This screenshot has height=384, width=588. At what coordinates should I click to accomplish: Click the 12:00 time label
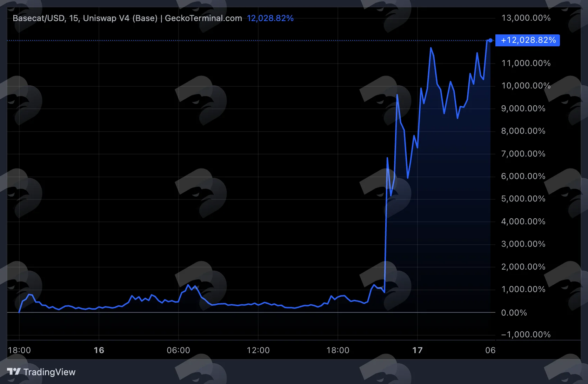tap(258, 350)
